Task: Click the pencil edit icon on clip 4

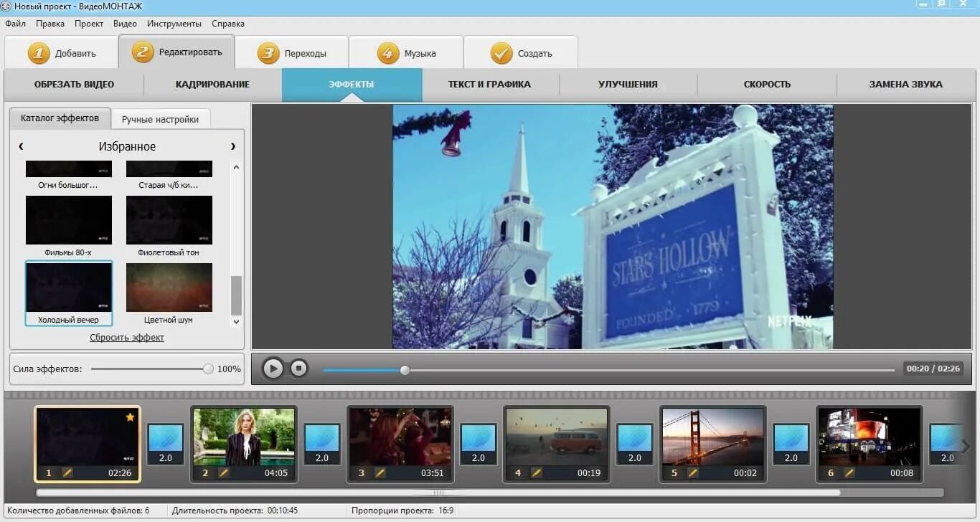Action: coord(537,473)
